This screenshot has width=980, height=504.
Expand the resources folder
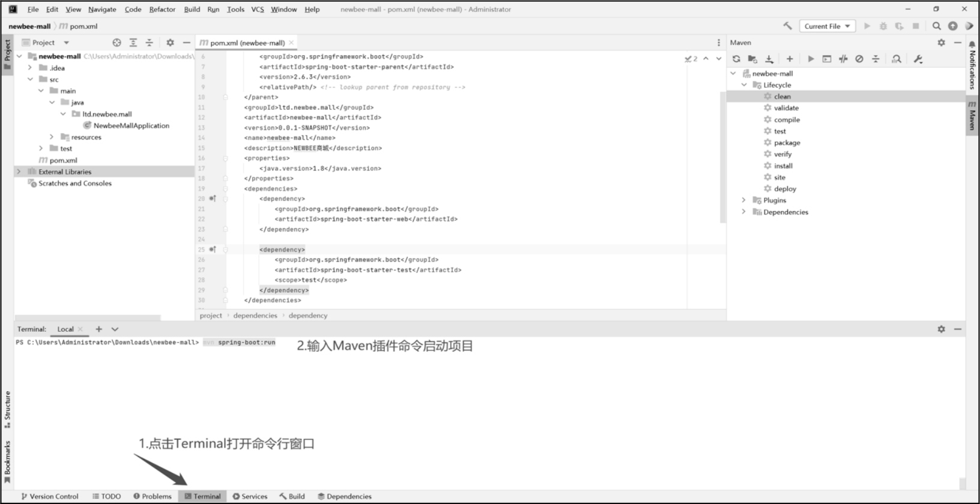pos(52,137)
